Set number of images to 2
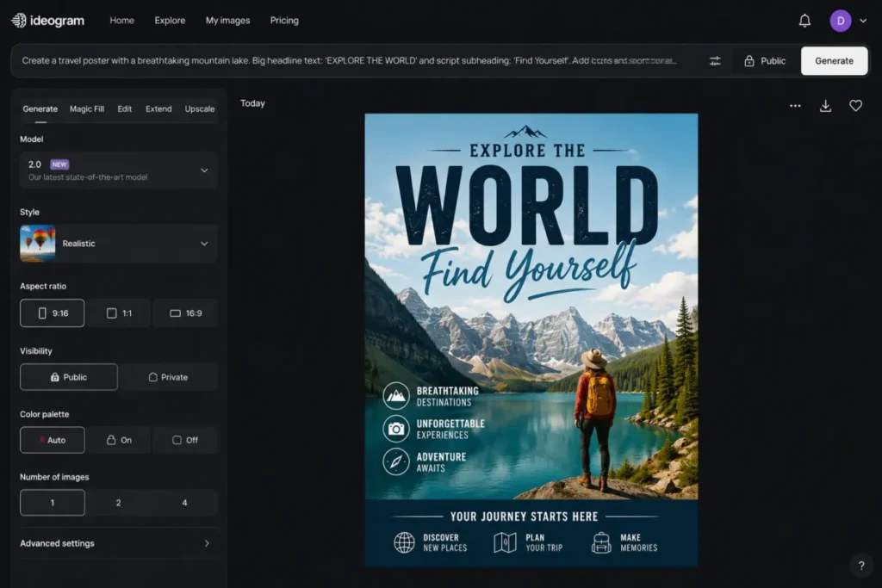The width and height of the screenshot is (882, 588). (x=119, y=503)
